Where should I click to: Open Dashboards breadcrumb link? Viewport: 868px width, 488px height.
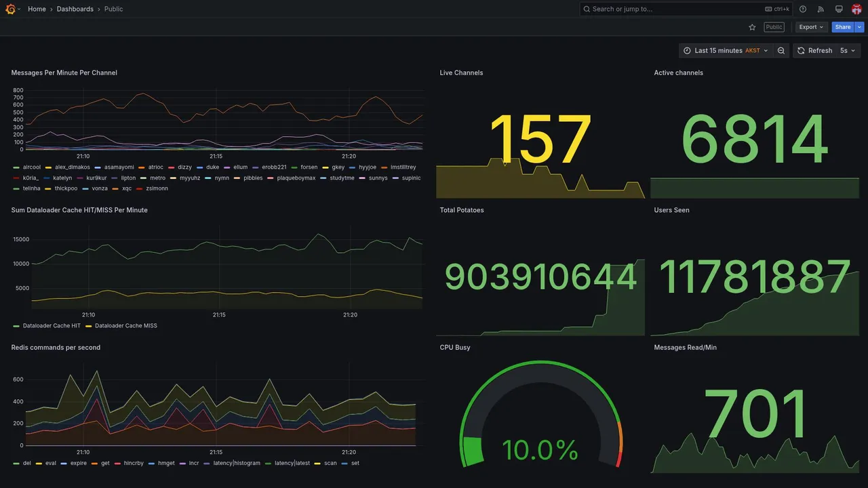75,9
